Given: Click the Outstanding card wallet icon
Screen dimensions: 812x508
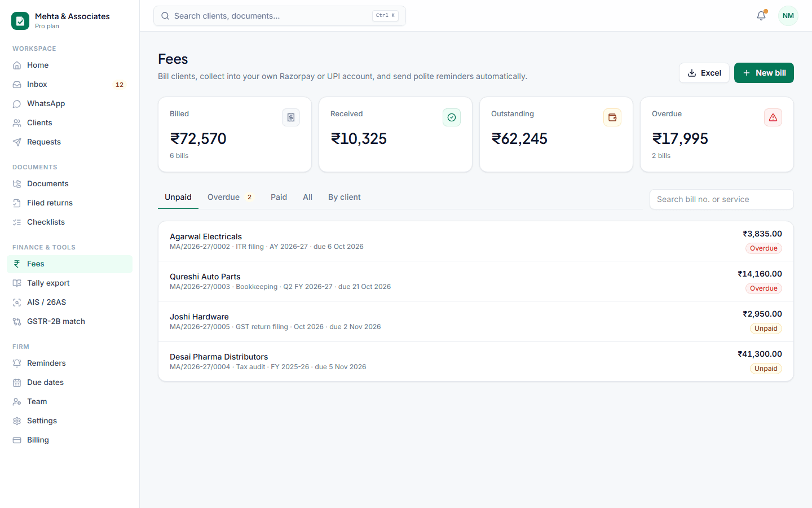Looking at the screenshot, I should point(612,117).
